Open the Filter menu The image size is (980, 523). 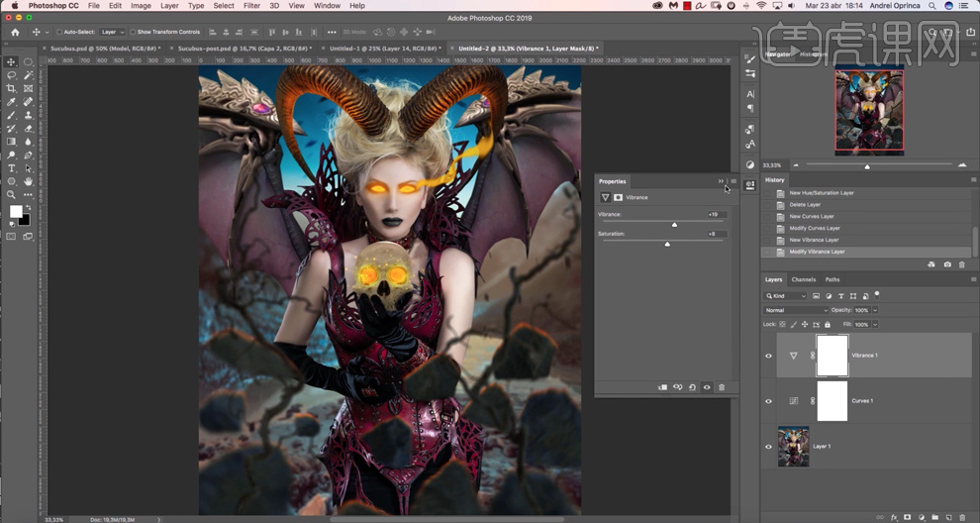pos(251,6)
